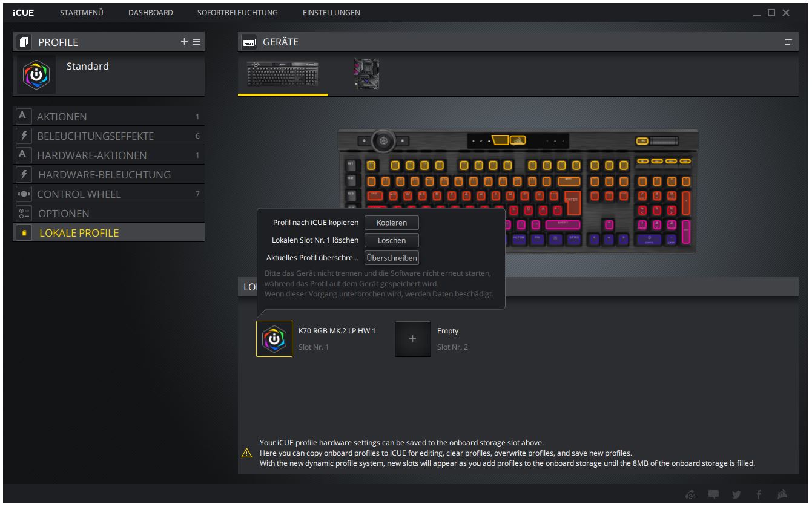Switch to Einstellungen in top menu
This screenshot has height=507, width=812.
click(x=331, y=13)
